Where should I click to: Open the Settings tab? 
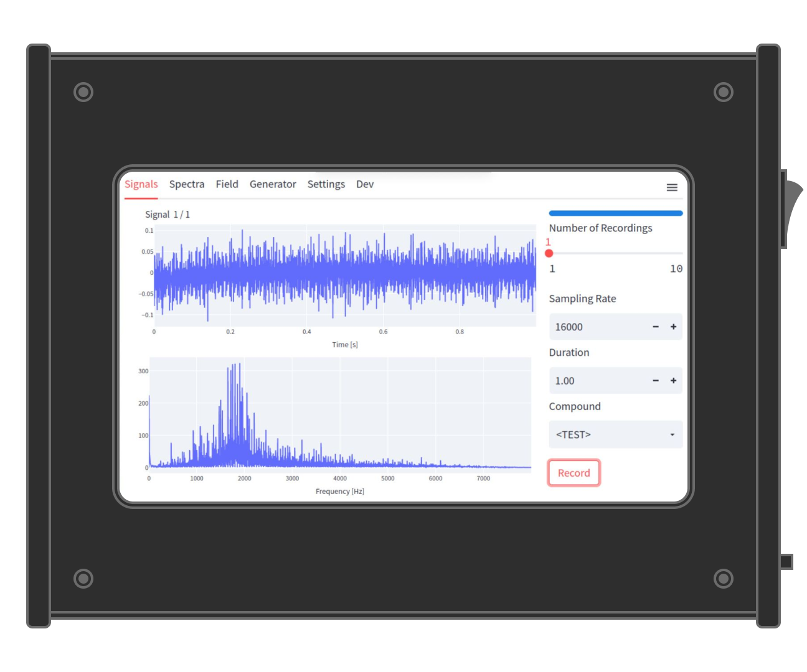click(x=326, y=184)
